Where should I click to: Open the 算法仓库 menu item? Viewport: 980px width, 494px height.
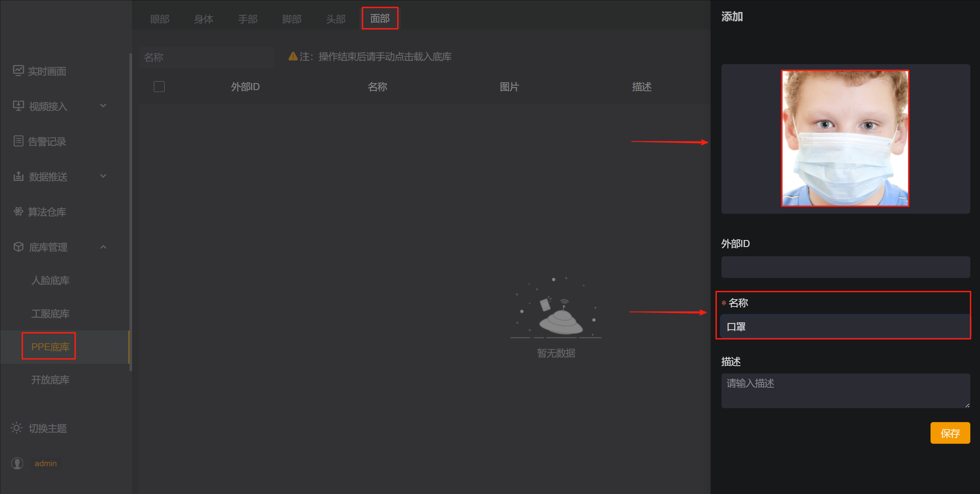coord(47,212)
